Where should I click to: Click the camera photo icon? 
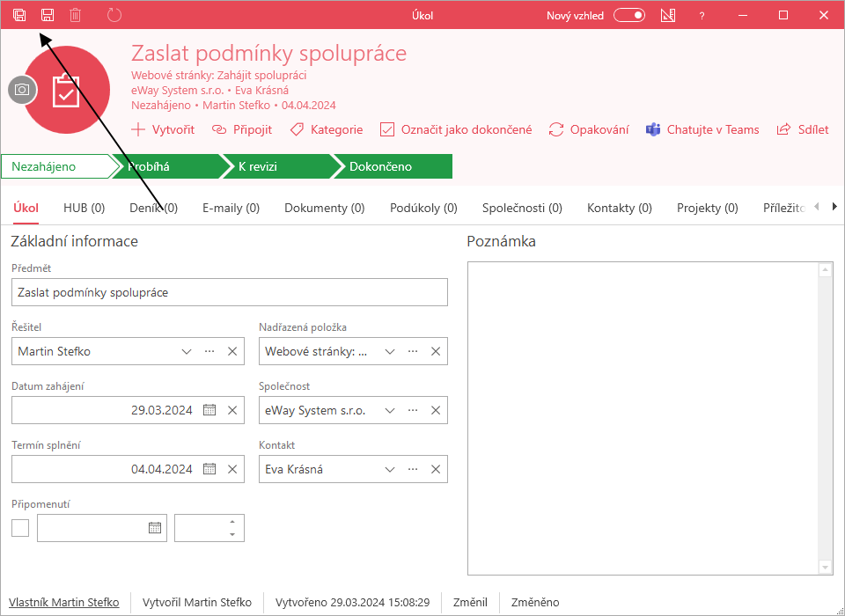tap(22, 90)
